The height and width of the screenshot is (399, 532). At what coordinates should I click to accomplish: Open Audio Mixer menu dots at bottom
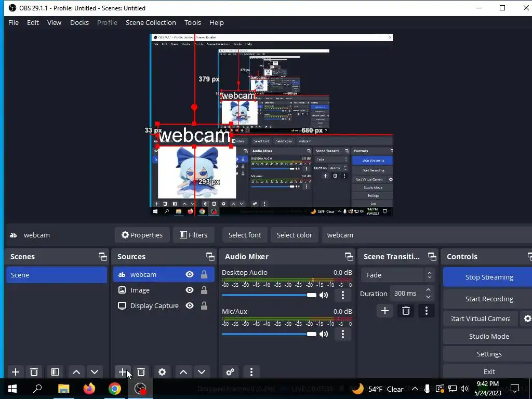(251, 372)
